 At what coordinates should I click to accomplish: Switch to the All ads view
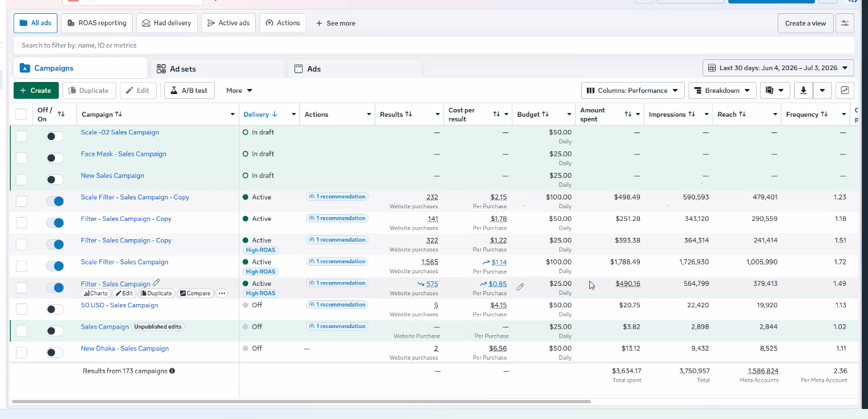(x=35, y=23)
